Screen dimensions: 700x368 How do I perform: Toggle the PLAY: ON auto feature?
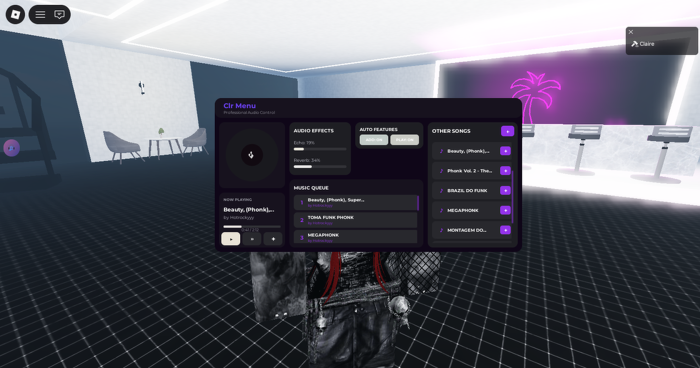[404, 140]
